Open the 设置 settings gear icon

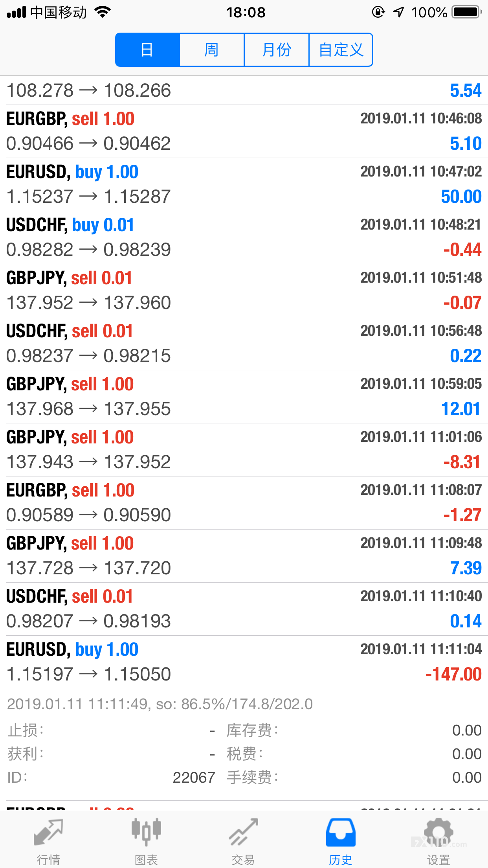tap(438, 832)
